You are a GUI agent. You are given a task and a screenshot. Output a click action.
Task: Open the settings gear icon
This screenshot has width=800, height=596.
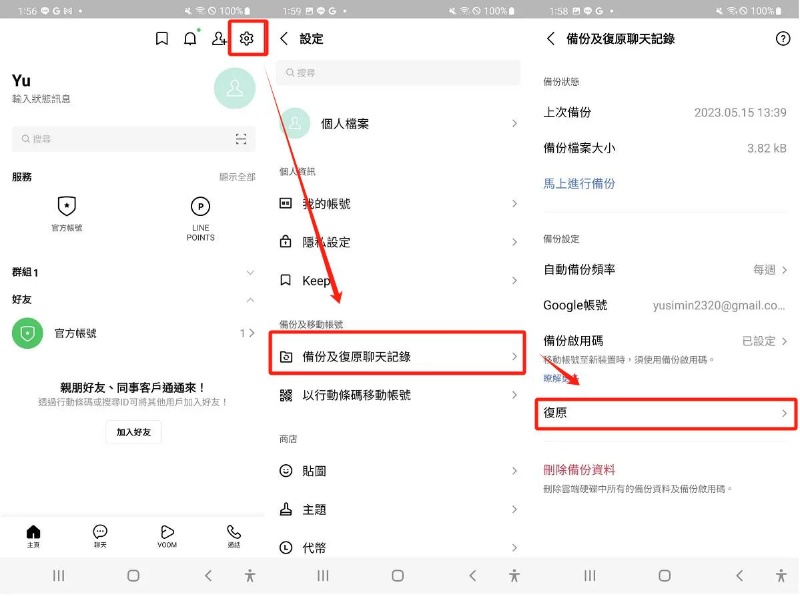247,39
